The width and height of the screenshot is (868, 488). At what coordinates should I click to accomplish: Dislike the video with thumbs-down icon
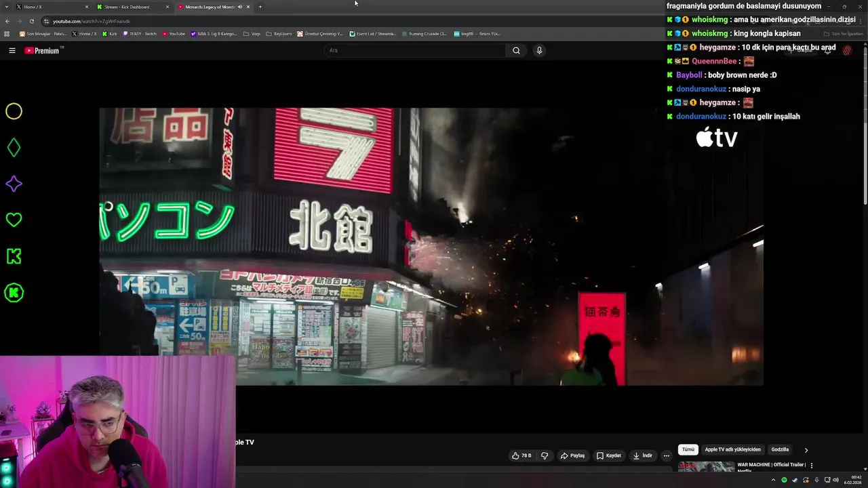(x=545, y=455)
